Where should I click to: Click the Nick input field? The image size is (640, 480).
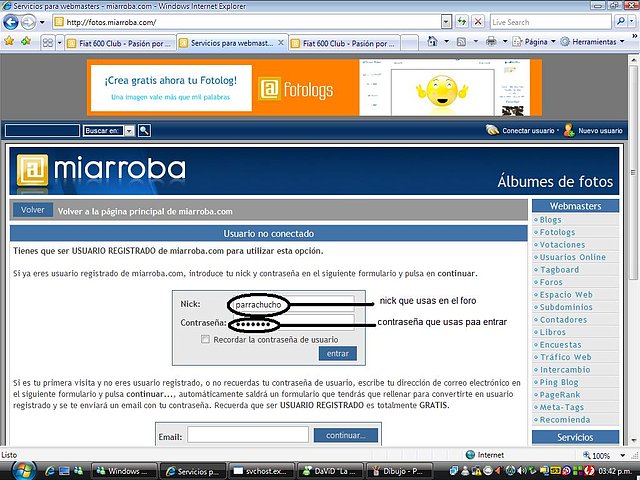[293, 304]
